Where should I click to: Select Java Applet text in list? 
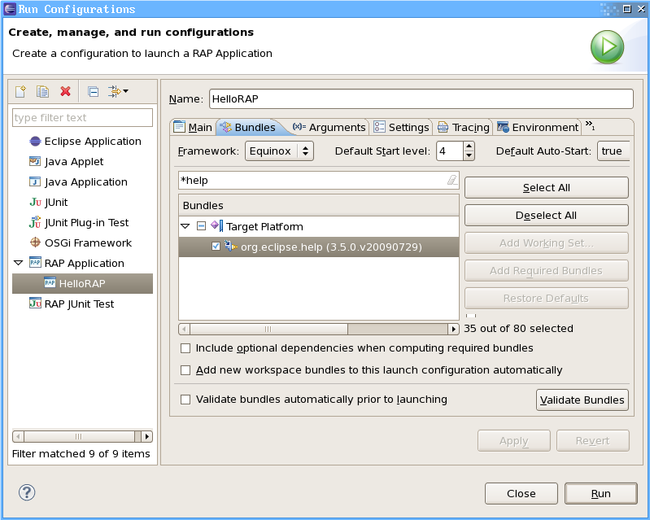coord(74,162)
